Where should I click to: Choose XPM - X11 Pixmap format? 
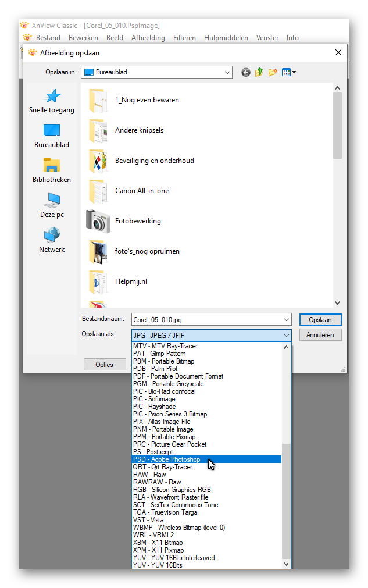pyautogui.click(x=207, y=550)
